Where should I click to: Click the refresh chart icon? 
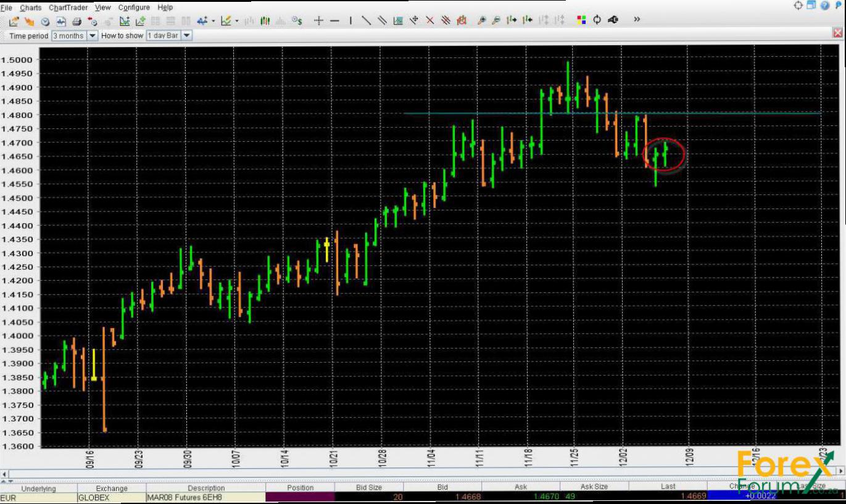pos(597,20)
